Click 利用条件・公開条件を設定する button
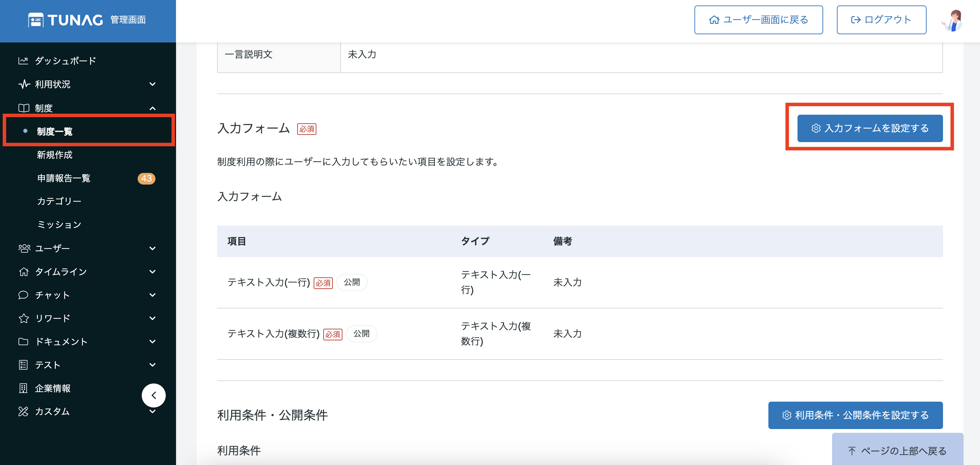The image size is (980, 465). click(855, 415)
